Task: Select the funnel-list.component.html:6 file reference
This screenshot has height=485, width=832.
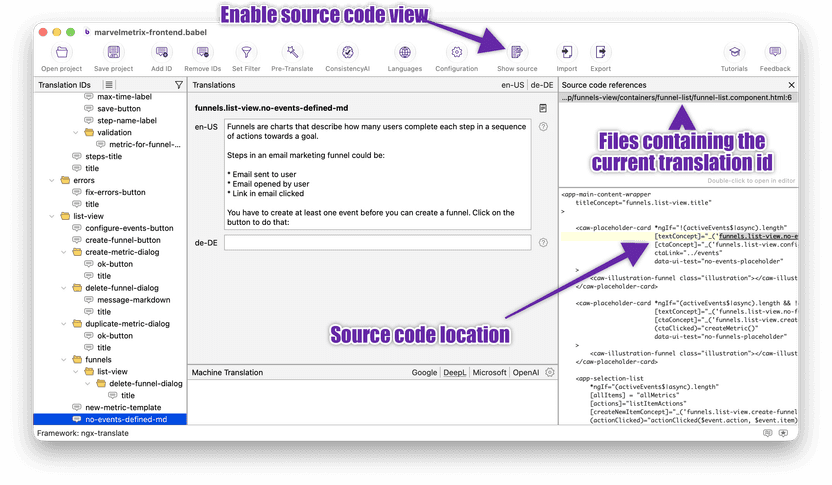Action: pos(678,98)
